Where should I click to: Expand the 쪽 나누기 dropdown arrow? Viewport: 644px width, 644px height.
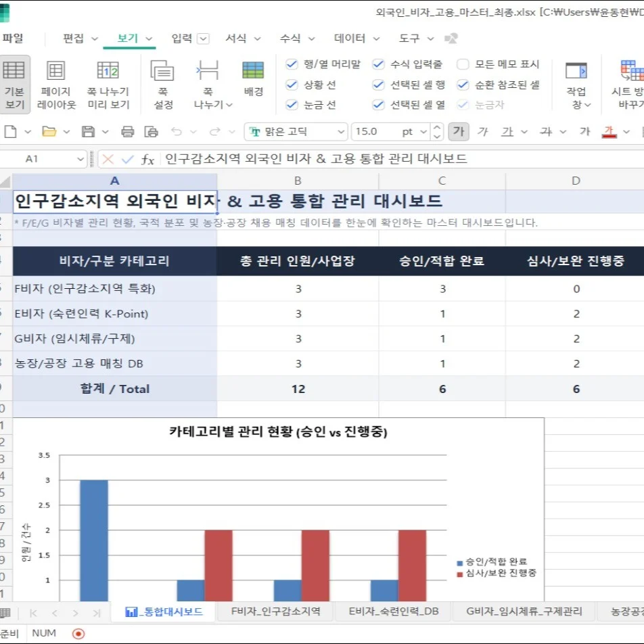pos(229,105)
